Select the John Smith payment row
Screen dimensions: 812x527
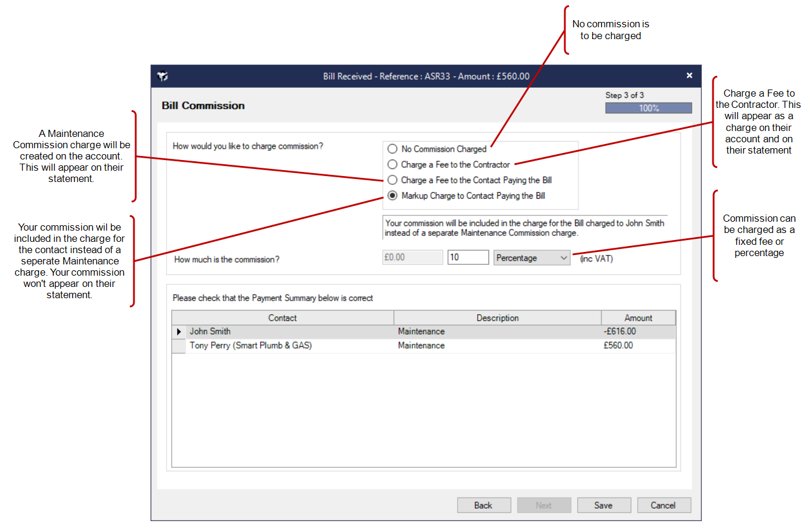tap(290, 332)
